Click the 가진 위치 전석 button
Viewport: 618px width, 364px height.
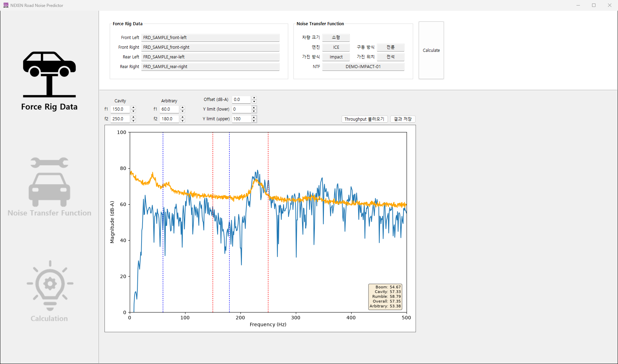point(391,57)
